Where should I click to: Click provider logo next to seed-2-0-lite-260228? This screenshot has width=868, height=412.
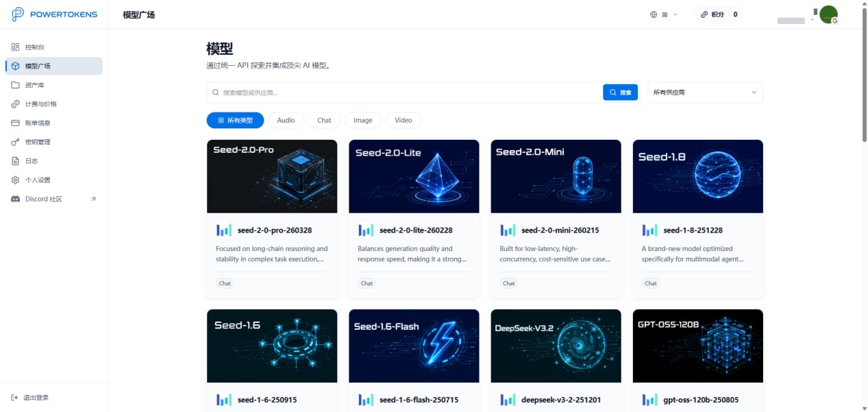[x=366, y=230]
